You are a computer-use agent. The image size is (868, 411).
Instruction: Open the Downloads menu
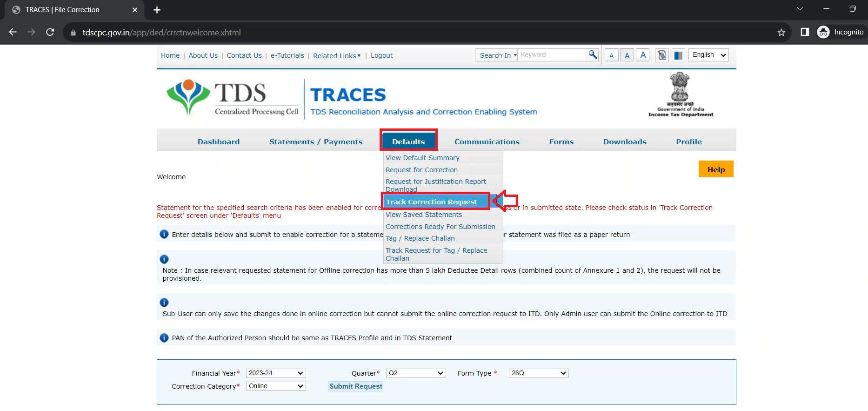(x=625, y=141)
